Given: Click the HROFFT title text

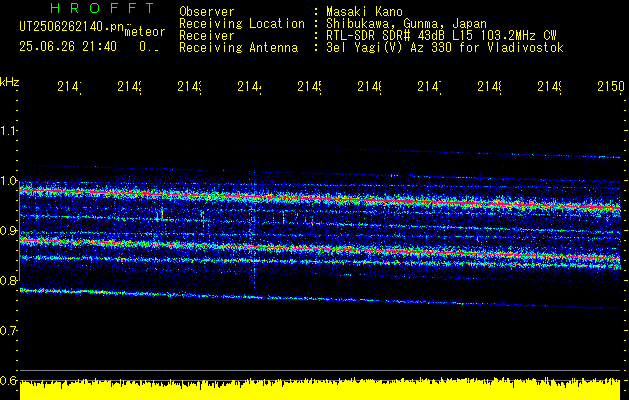Looking at the screenshot, I should tap(103, 8).
